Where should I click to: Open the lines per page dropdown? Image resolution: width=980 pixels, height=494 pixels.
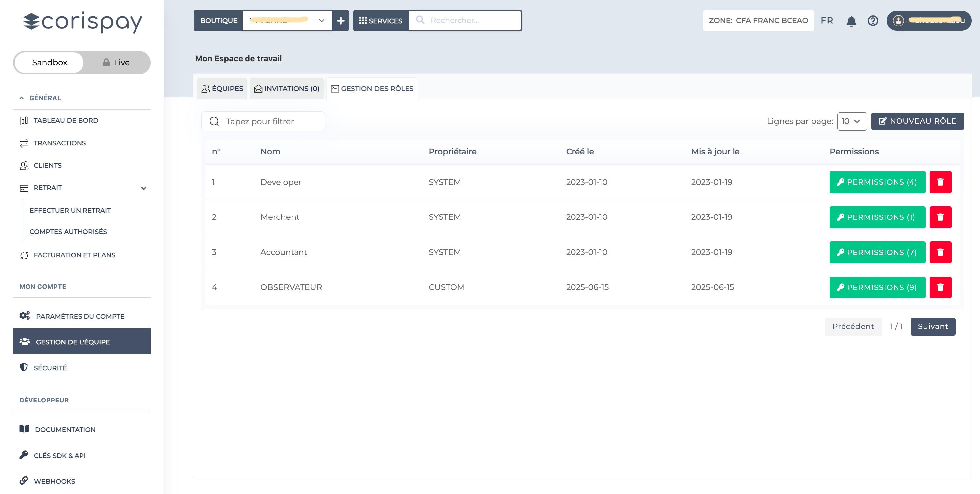click(851, 121)
